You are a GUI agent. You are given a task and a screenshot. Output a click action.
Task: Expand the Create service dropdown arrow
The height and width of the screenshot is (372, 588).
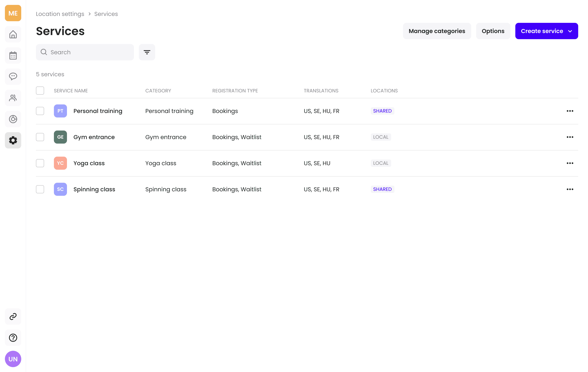click(x=570, y=31)
